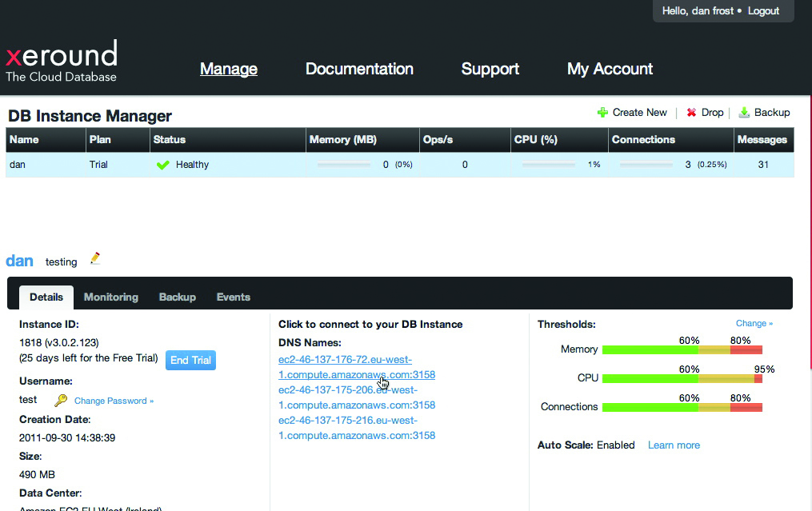Click the username value test
The image size is (812, 511).
click(28, 400)
